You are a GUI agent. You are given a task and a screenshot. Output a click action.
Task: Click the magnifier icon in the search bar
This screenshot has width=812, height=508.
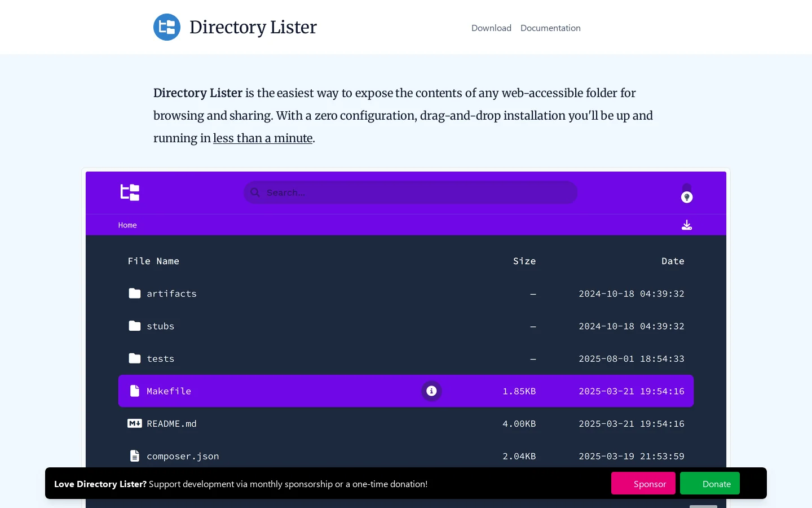click(255, 192)
